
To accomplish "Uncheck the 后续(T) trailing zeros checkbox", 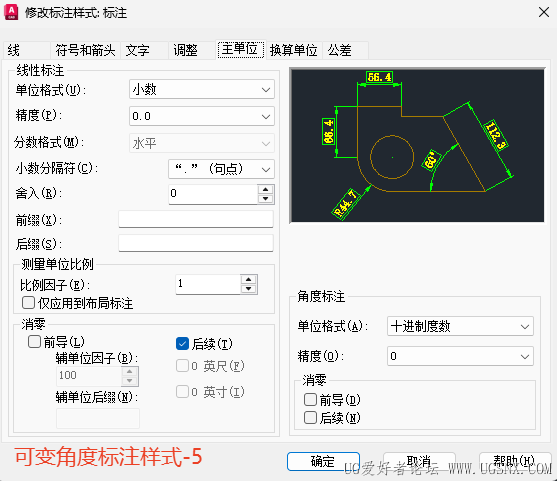I will [182, 344].
